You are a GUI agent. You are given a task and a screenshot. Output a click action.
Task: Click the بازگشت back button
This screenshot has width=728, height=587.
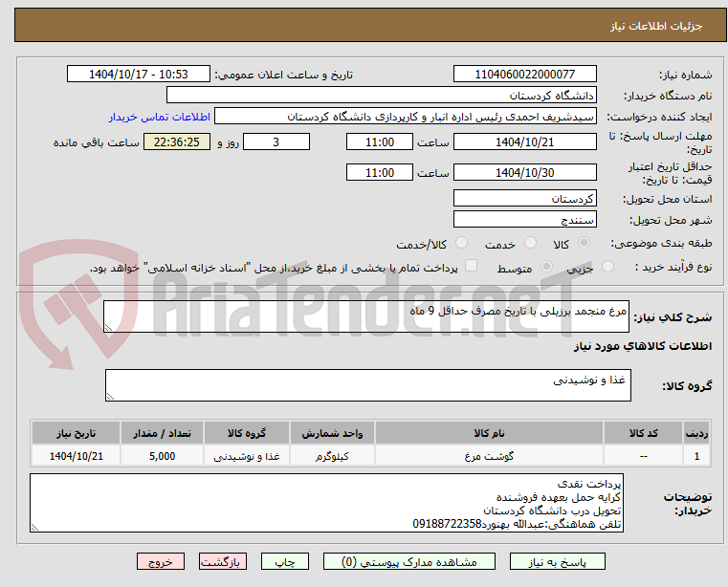click(x=222, y=561)
